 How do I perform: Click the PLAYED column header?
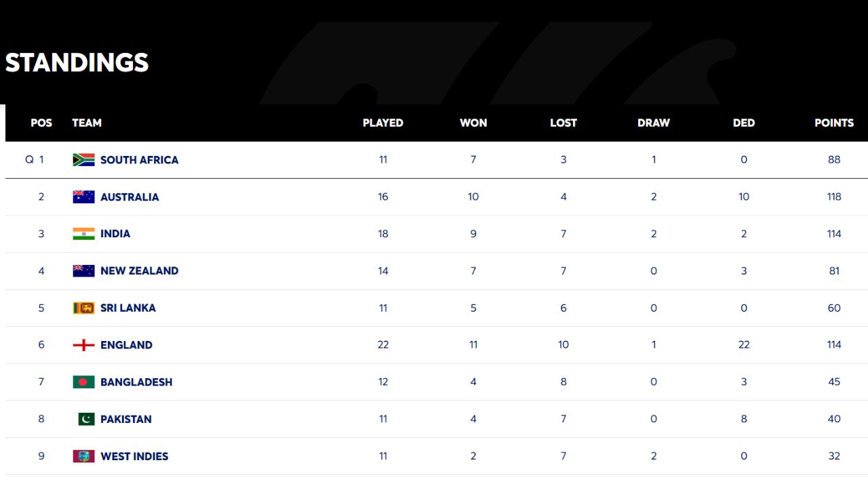click(383, 123)
